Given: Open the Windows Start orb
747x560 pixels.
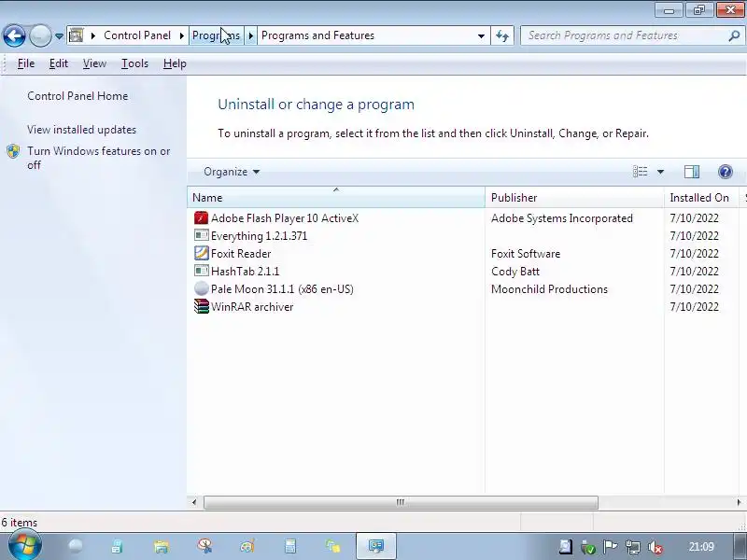Looking at the screenshot, I should click(x=25, y=545).
